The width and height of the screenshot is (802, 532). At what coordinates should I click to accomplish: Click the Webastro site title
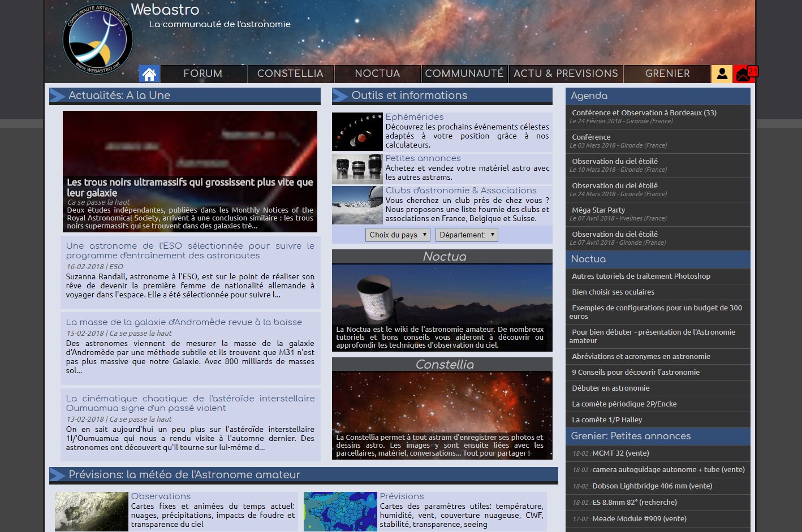165,10
